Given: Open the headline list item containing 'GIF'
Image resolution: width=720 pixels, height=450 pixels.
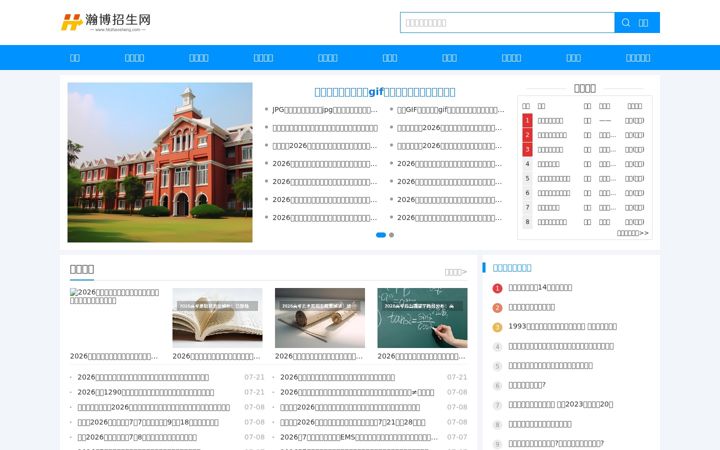Looking at the screenshot, I should pyautogui.click(x=450, y=110).
